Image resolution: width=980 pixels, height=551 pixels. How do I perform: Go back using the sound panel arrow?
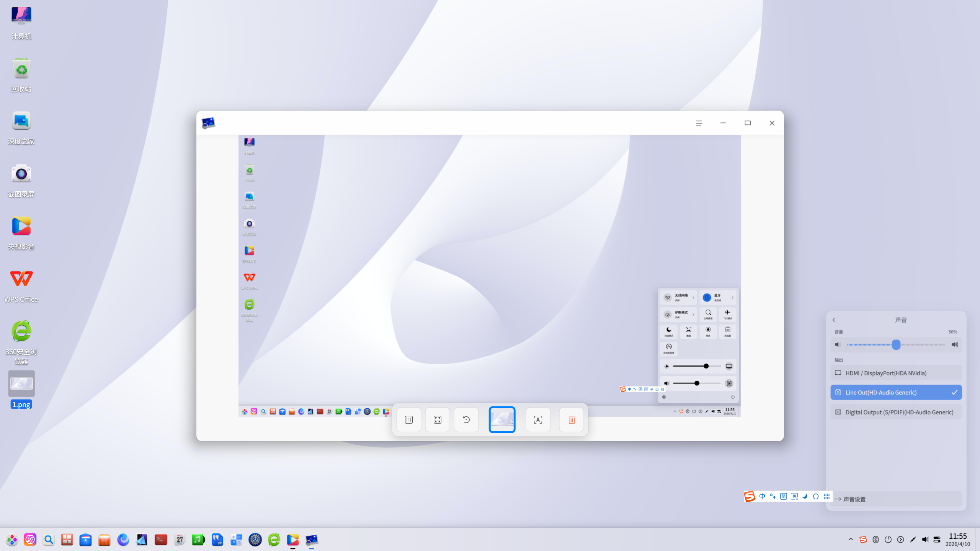pyautogui.click(x=834, y=320)
